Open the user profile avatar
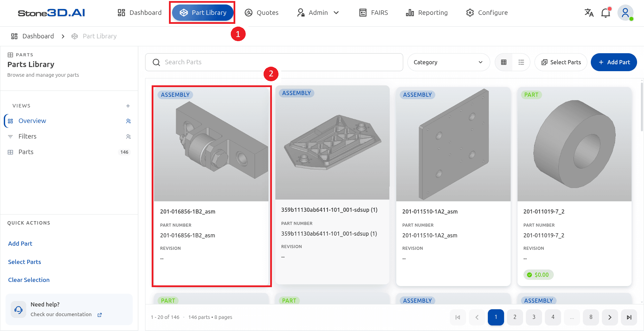644x331 pixels. pos(625,13)
